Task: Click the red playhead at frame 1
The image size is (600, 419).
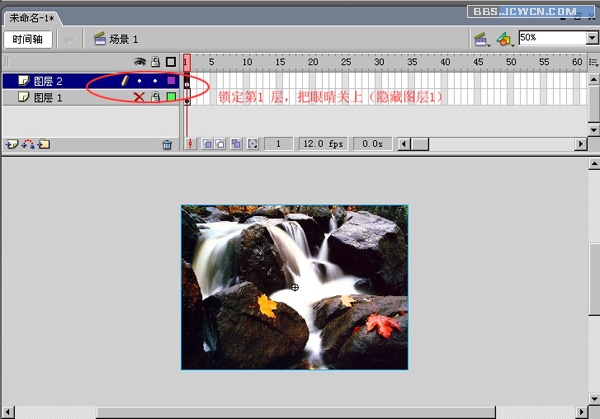Action: (x=187, y=62)
